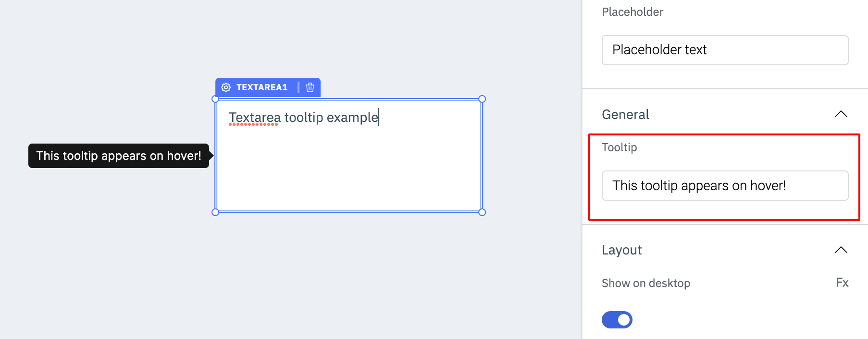
Task: Click the Show on desktop label
Action: (645, 283)
